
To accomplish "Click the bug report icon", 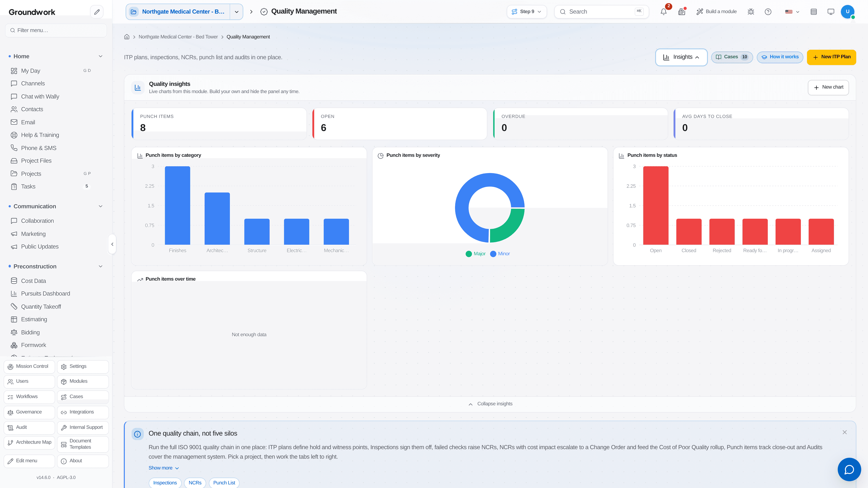I will click(751, 12).
